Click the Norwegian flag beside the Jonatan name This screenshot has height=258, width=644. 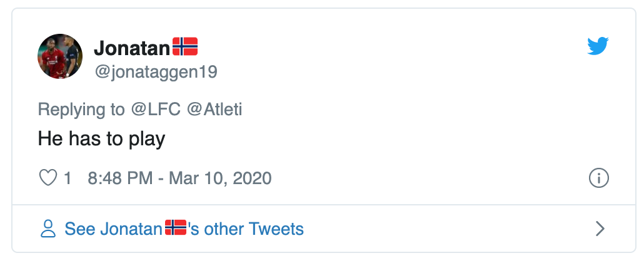pyautogui.click(x=185, y=46)
